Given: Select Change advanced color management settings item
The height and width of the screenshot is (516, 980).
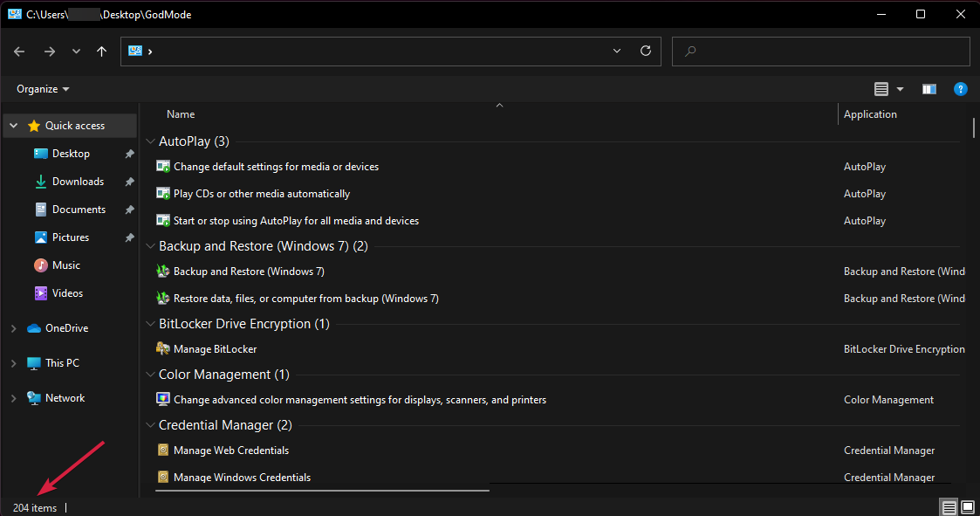Looking at the screenshot, I should (x=360, y=400).
